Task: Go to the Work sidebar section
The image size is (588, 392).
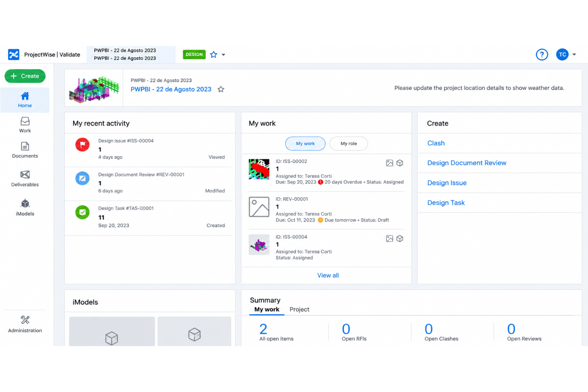Action: tap(25, 125)
